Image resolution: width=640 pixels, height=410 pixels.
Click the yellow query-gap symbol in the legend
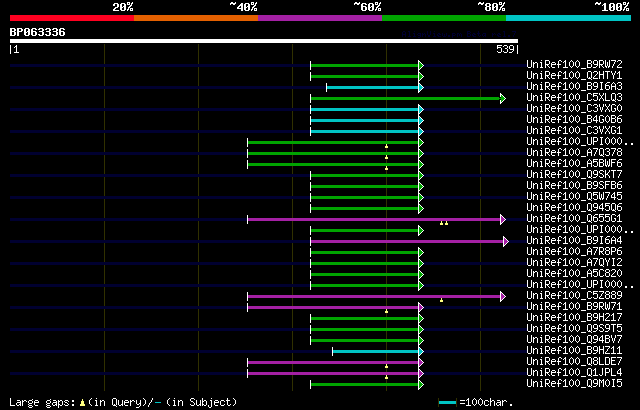82,403
